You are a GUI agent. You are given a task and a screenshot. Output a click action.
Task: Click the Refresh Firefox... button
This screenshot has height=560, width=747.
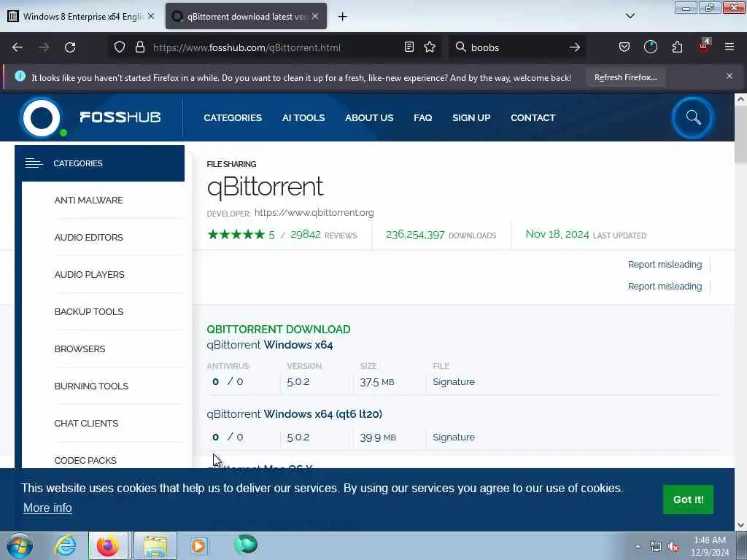pos(625,77)
